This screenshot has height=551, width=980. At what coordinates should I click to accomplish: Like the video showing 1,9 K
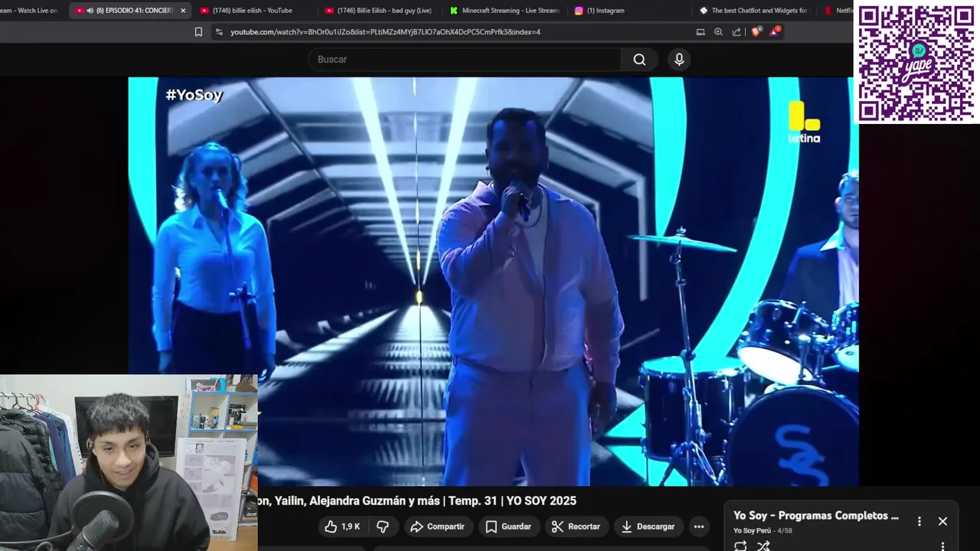tap(341, 527)
